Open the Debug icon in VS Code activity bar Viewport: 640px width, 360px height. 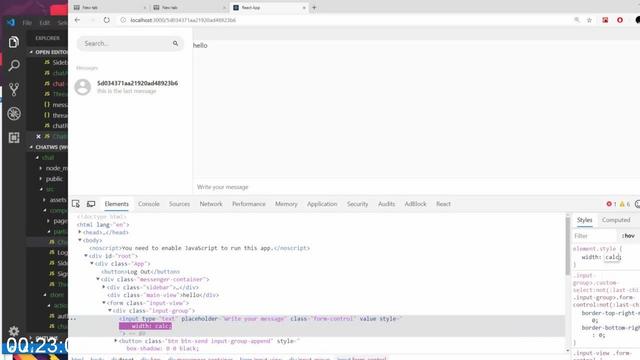14,113
